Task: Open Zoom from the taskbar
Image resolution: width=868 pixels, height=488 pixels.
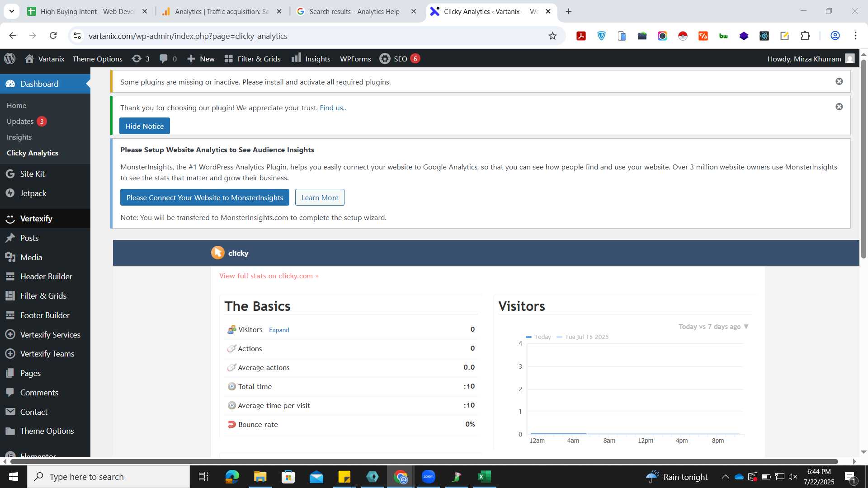Action: pos(428,477)
